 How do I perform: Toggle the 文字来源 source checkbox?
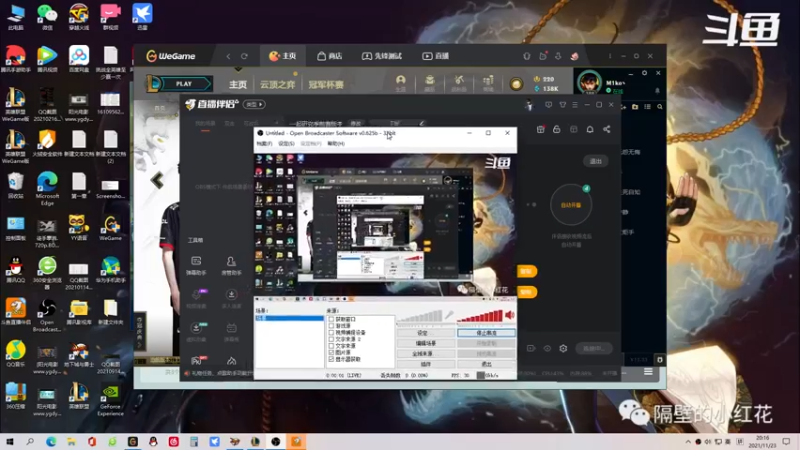[331, 346]
